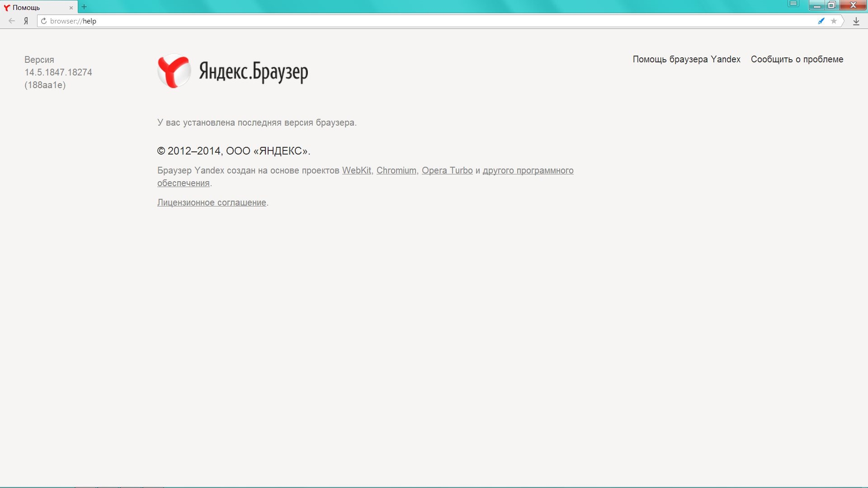Click Сообщить о проблеме link
The height and width of the screenshot is (488, 868).
(x=797, y=59)
